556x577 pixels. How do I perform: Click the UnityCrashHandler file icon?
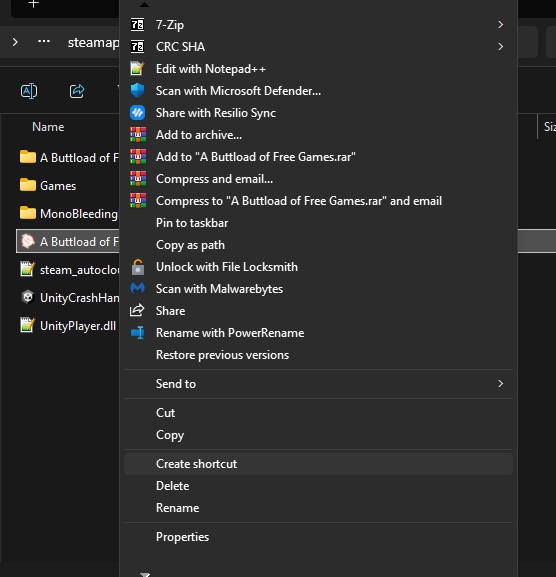coord(28,297)
